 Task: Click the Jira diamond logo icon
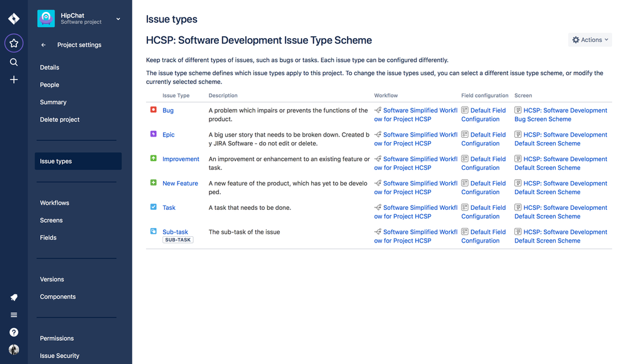pyautogui.click(x=14, y=19)
